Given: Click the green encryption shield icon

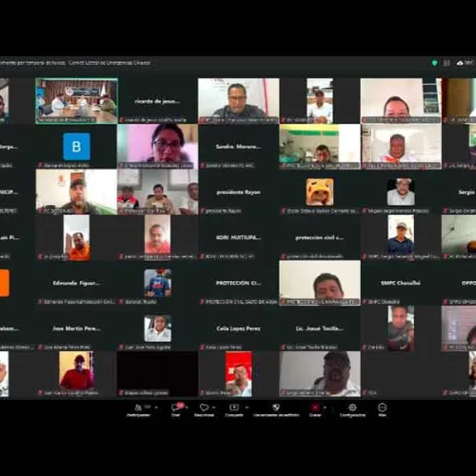Looking at the screenshot, I should tap(435, 63).
